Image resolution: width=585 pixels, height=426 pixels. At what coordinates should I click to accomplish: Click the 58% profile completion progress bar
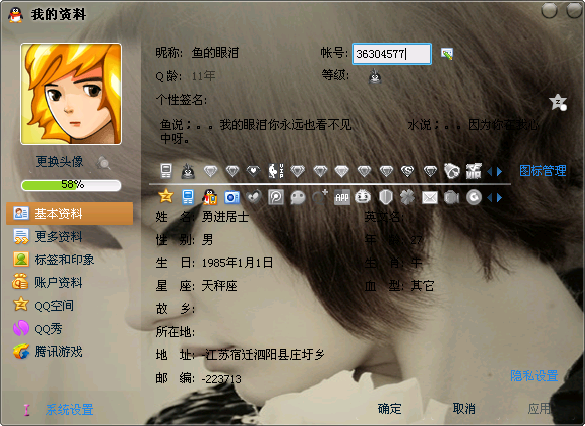tap(71, 185)
